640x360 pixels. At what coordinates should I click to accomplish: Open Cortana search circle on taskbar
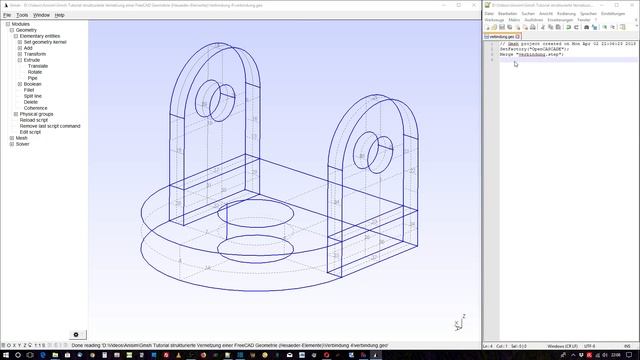[18, 355]
